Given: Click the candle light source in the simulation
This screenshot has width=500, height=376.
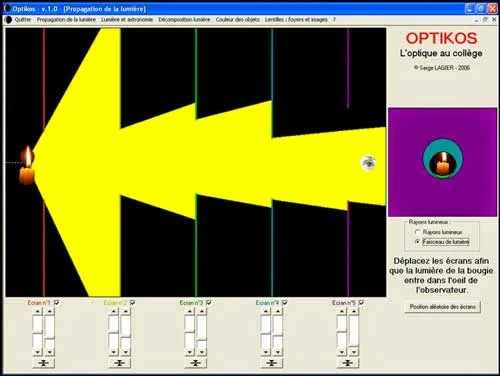Looking at the screenshot, I should click(x=27, y=166).
